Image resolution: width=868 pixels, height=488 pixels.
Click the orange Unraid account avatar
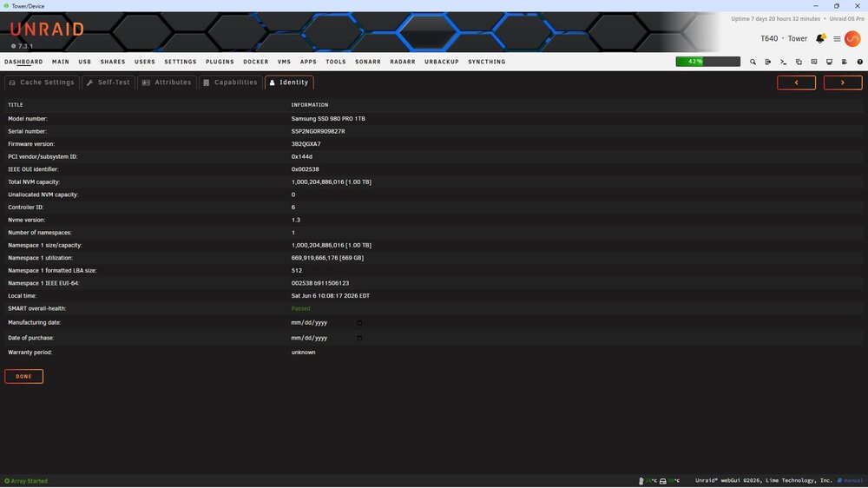[x=852, y=39]
